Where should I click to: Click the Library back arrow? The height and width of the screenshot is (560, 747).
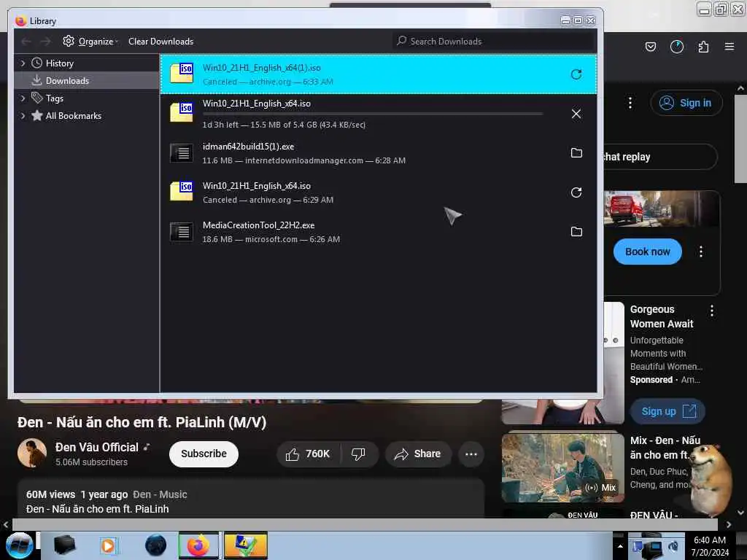pos(26,42)
